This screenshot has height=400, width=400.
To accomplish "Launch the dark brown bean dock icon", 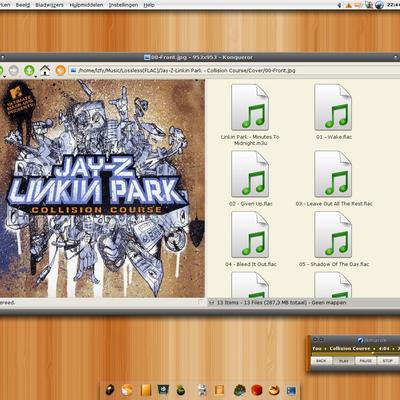I will pyautogui.click(x=110, y=390).
